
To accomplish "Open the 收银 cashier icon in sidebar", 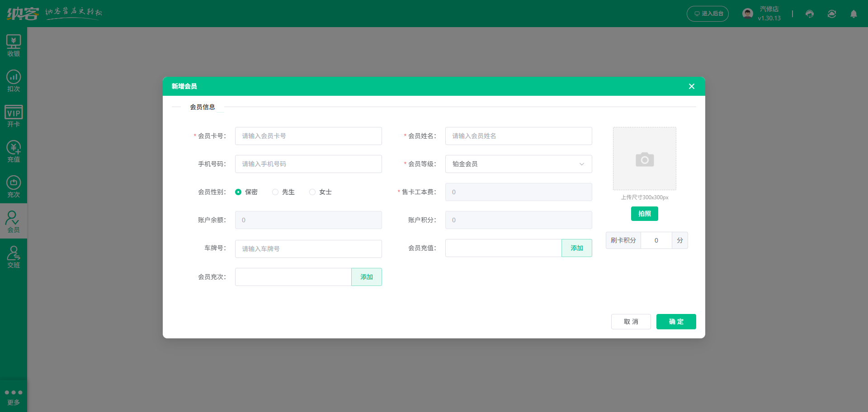I will tap(14, 46).
